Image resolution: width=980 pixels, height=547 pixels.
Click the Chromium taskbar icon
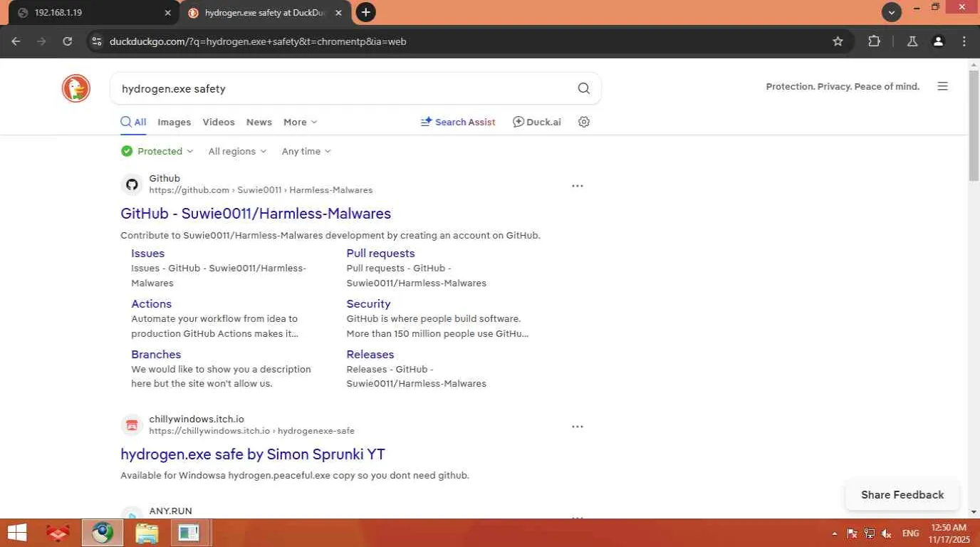pyautogui.click(x=103, y=533)
